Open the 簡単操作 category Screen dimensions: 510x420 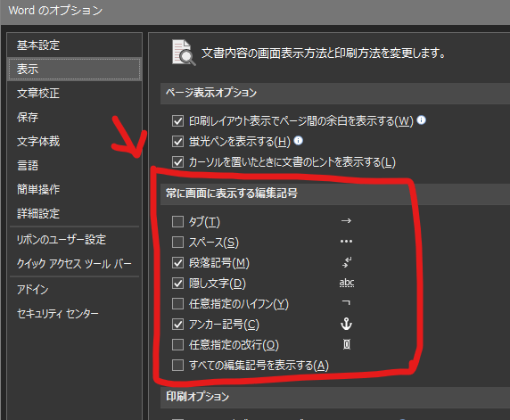(74, 189)
